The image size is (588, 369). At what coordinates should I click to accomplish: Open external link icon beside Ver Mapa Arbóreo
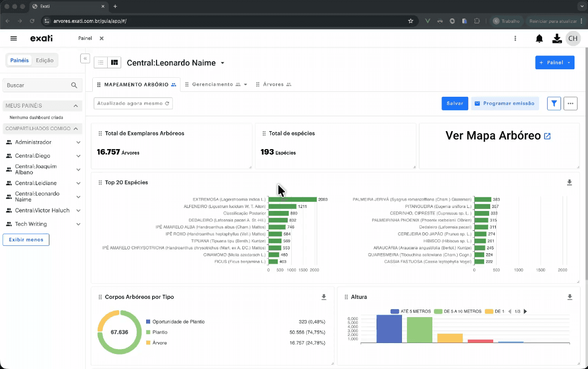(547, 136)
